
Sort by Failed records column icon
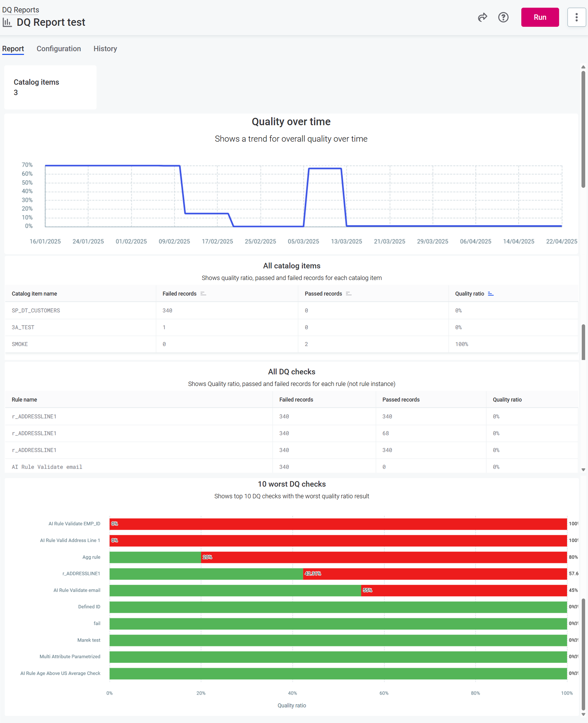pyautogui.click(x=203, y=294)
